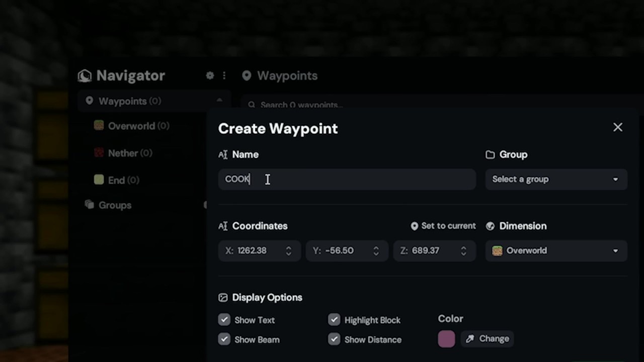Open the Groups sidebar section
644x362 pixels.
[115, 205]
